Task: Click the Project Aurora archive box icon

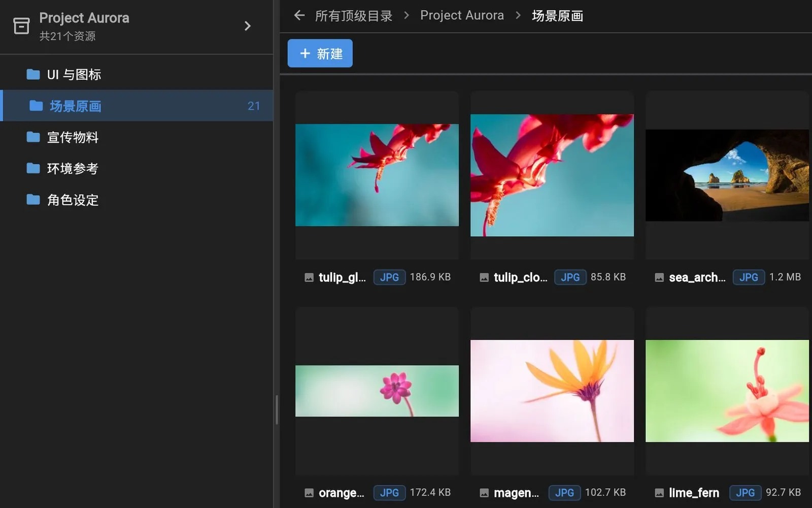Action: point(21,26)
